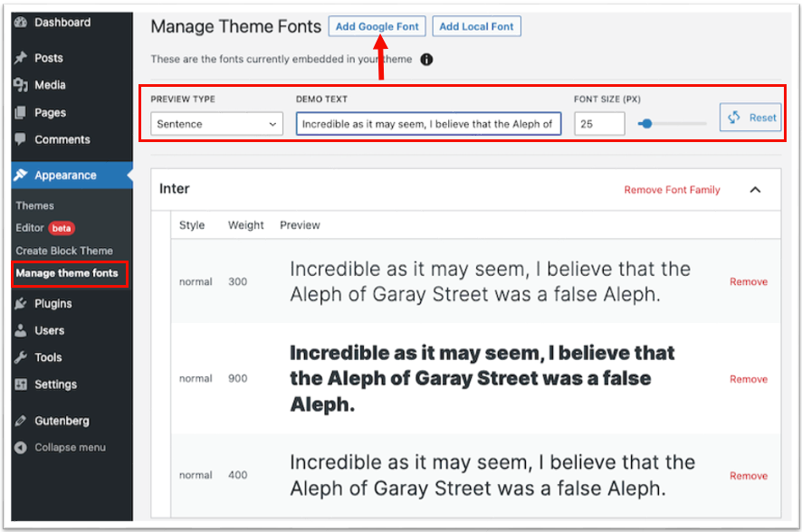Click the Add Local Font button

(x=476, y=26)
